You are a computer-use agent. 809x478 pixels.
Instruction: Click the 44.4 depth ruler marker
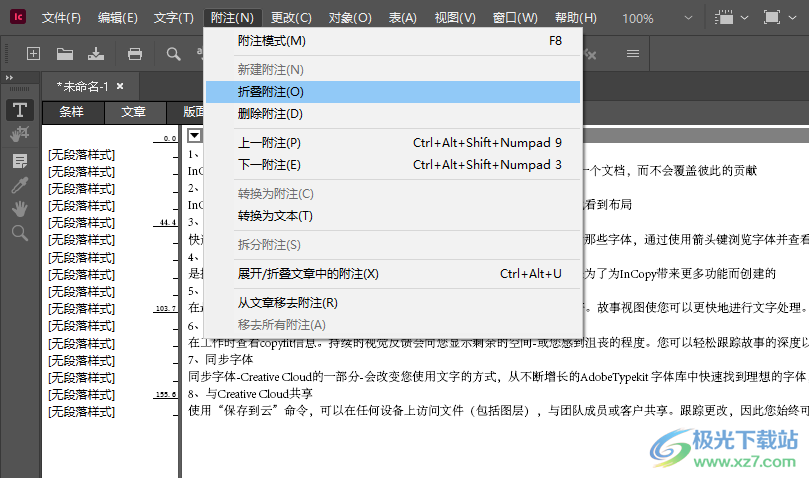[168, 223]
